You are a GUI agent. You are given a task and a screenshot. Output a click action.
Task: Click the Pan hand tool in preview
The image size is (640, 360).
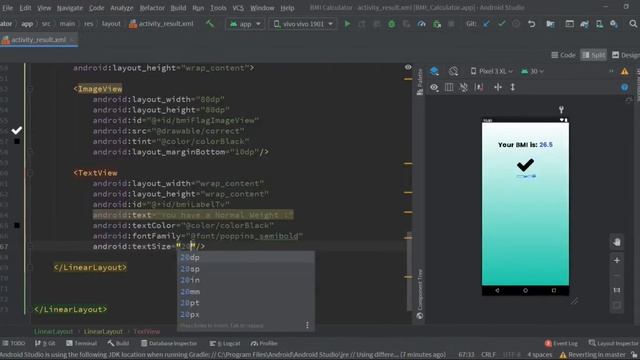[617, 242]
